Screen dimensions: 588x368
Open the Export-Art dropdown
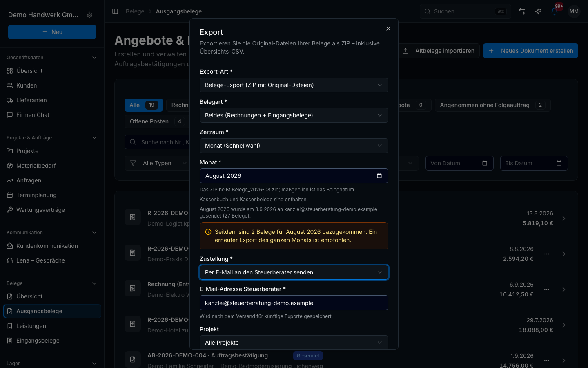coord(294,85)
